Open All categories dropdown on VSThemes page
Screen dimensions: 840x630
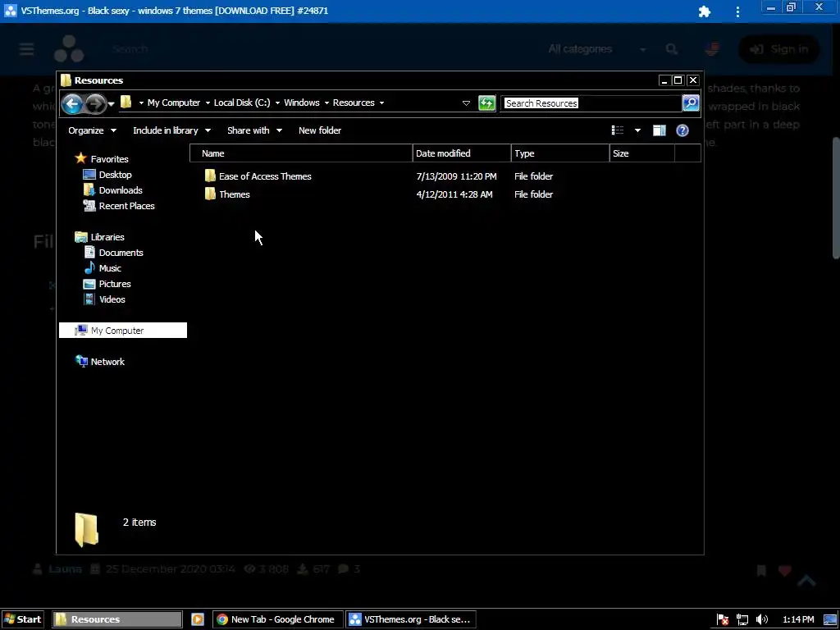pos(597,49)
